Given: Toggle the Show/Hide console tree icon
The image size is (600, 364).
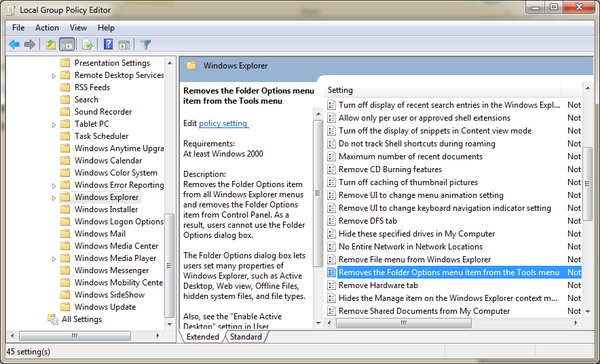Looking at the screenshot, I should click(x=67, y=45).
